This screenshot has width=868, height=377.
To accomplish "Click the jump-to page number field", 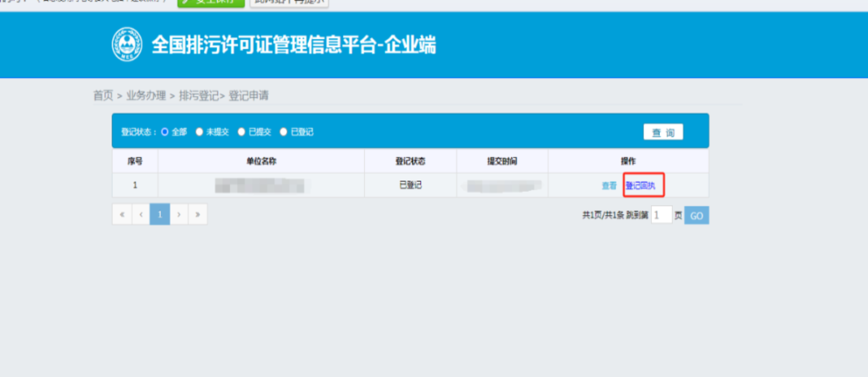I will click(661, 215).
